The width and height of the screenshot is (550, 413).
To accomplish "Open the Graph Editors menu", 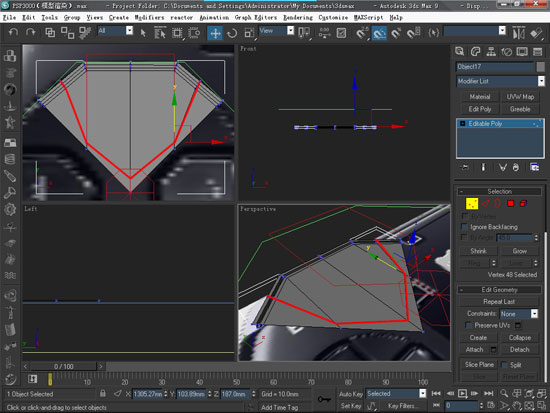I will [x=256, y=18].
